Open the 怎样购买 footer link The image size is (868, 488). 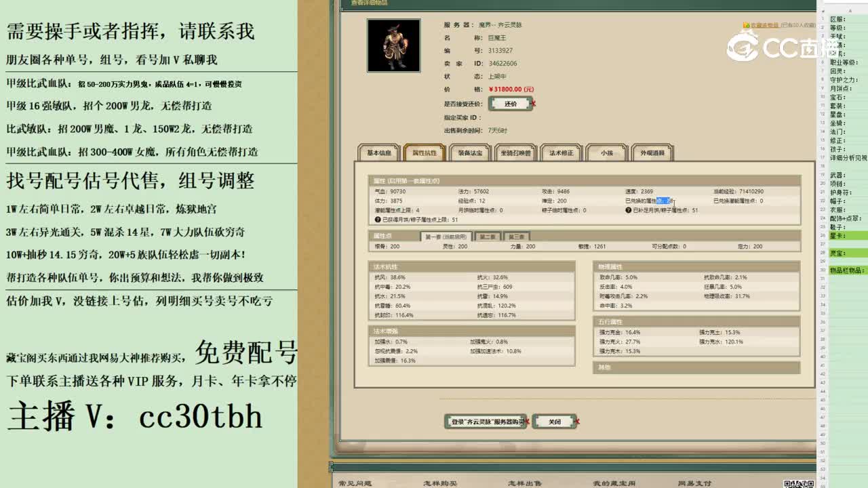click(440, 483)
